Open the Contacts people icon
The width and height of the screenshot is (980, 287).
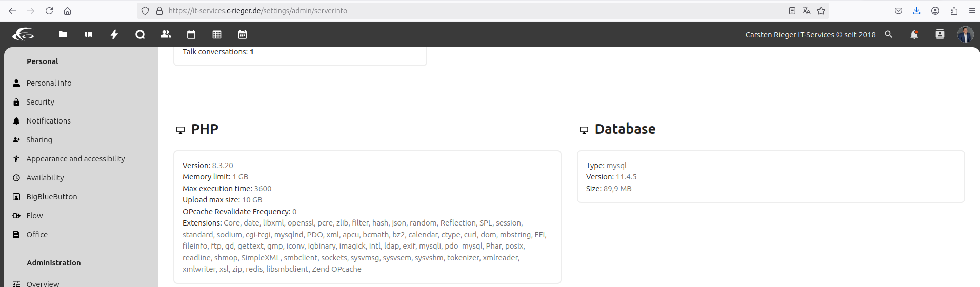(166, 34)
